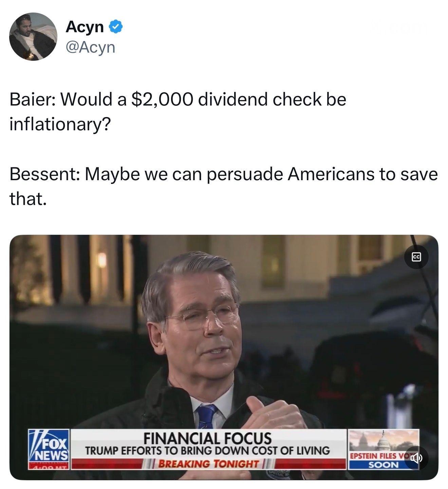Open Acyn's profile avatar picture
Image resolution: width=448 pixels, height=489 pixels.
(x=33, y=36)
